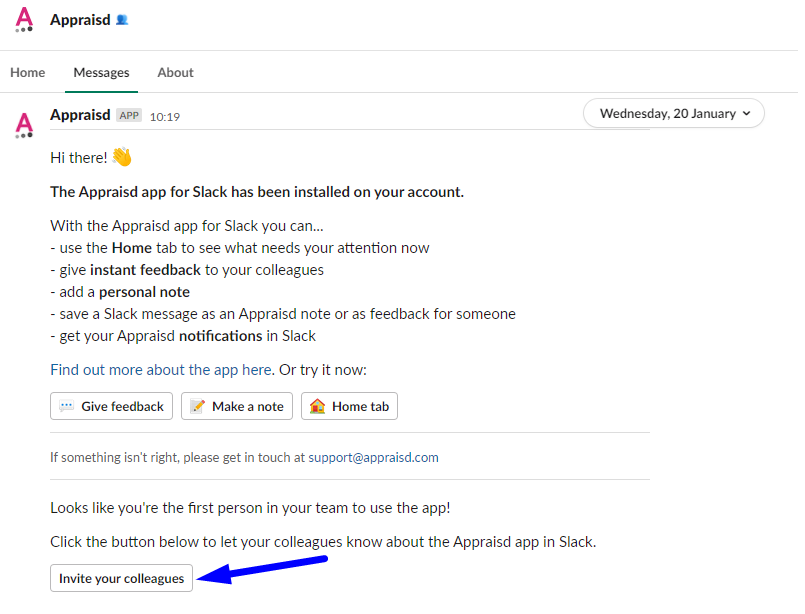The height and width of the screenshot is (614, 805).
Task: Open the 'Find out more about the app here' link
Action: click(x=161, y=370)
